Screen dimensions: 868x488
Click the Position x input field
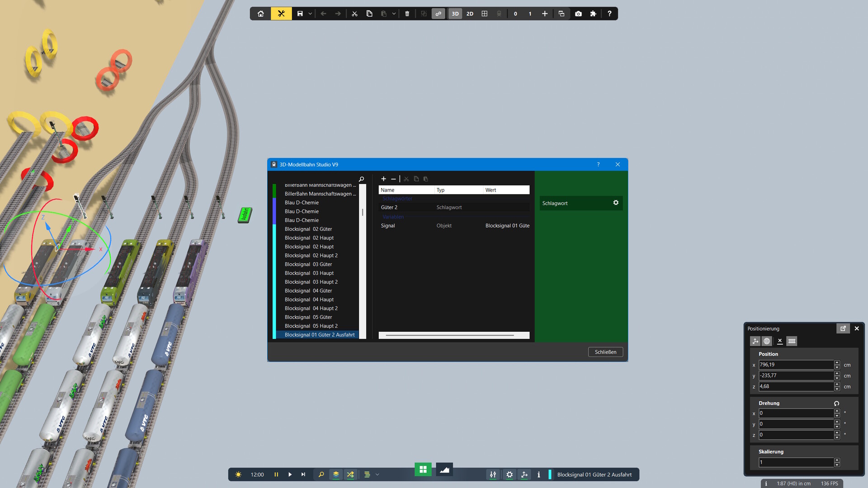[x=796, y=365]
